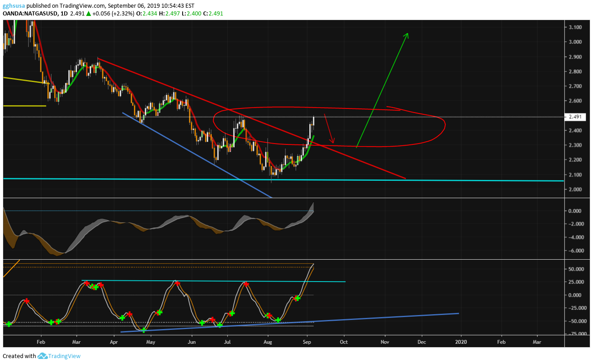Click the -4.000 histogram axis label
593x364 pixels.
tap(576, 237)
